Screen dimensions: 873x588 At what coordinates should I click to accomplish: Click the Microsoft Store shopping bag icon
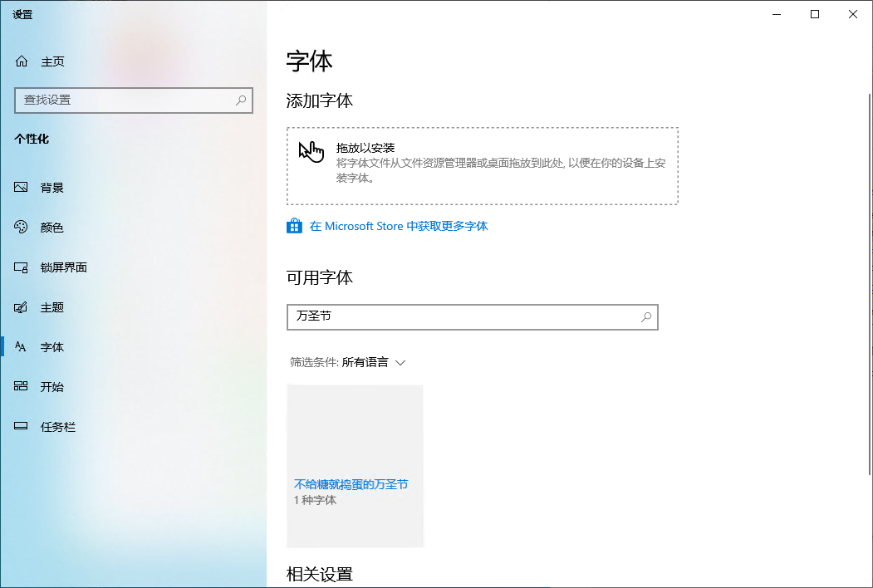tap(294, 225)
